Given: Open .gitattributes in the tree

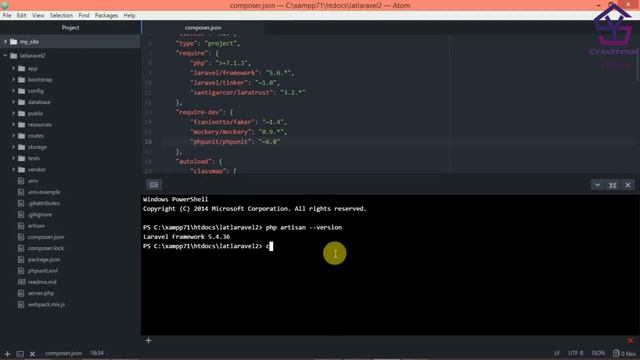Looking at the screenshot, I should [x=44, y=203].
